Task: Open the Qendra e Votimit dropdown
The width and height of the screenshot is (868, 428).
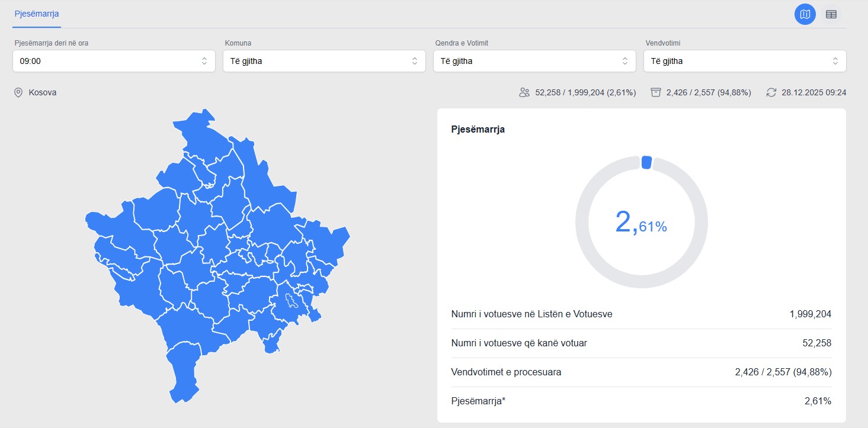Action: 534,61
